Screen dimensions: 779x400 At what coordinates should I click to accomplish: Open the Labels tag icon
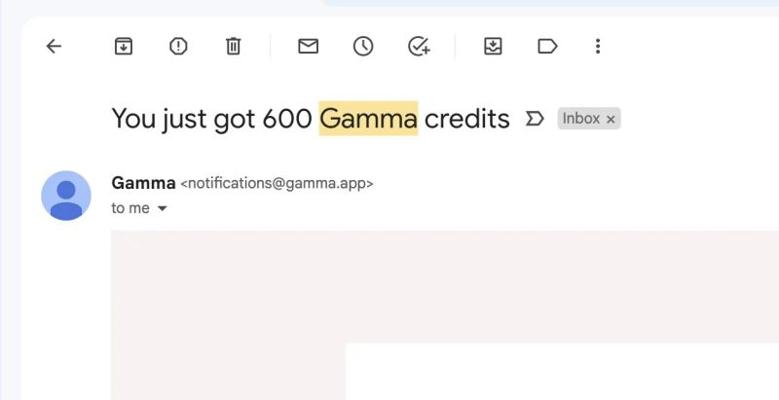click(x=547, y=46)
